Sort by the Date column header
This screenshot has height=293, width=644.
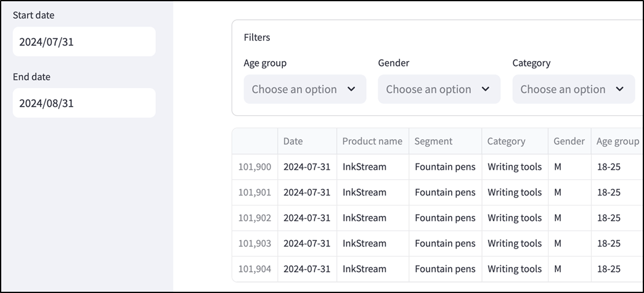(x=308, y=141)
